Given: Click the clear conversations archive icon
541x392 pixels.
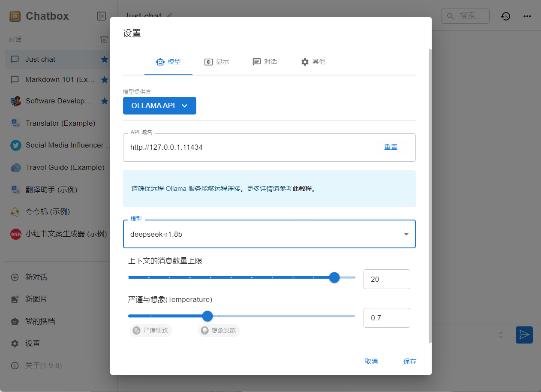Looking at the screenshot, I should click(104, 39).
